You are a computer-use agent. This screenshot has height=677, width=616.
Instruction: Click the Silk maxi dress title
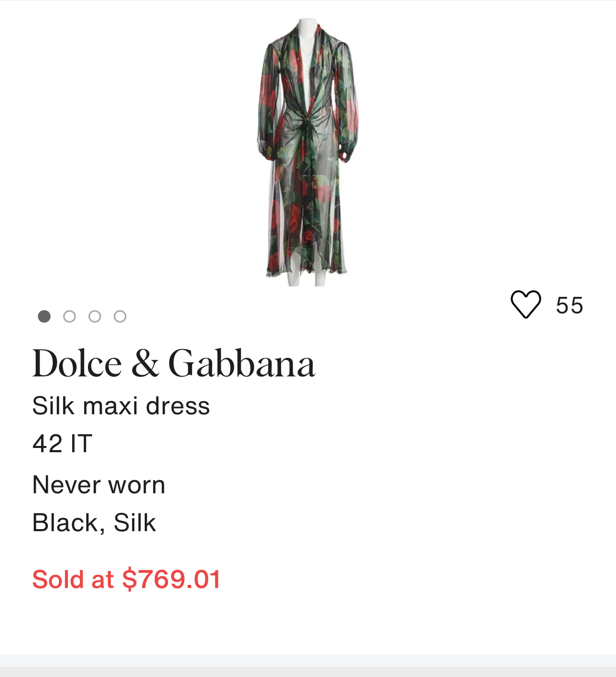click(121, 406)
